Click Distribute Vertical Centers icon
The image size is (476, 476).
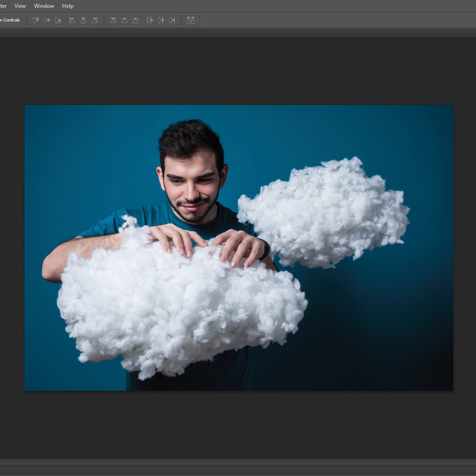coord(124,20)
